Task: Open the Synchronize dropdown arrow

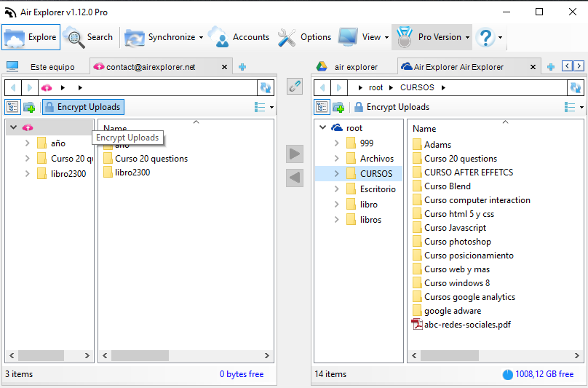Action: coord(201,38)
